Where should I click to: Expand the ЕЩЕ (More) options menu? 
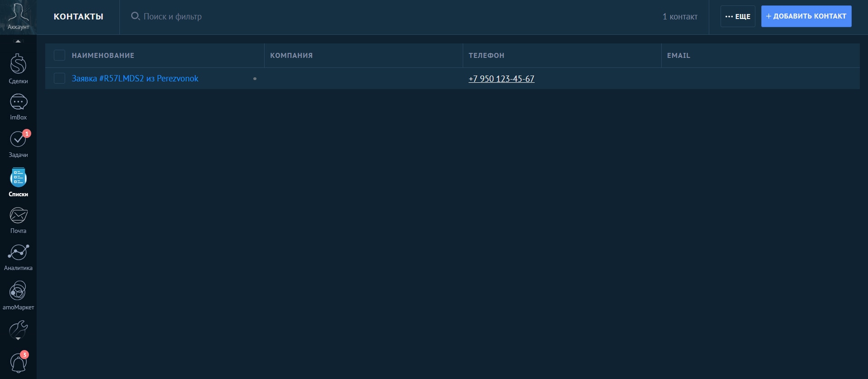pos(737,16)
